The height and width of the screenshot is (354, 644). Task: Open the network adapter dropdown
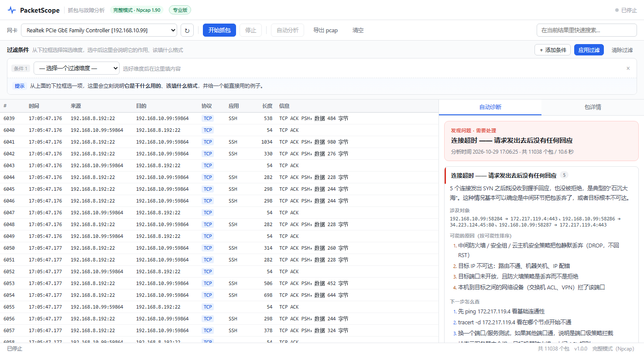click(99, 30)
